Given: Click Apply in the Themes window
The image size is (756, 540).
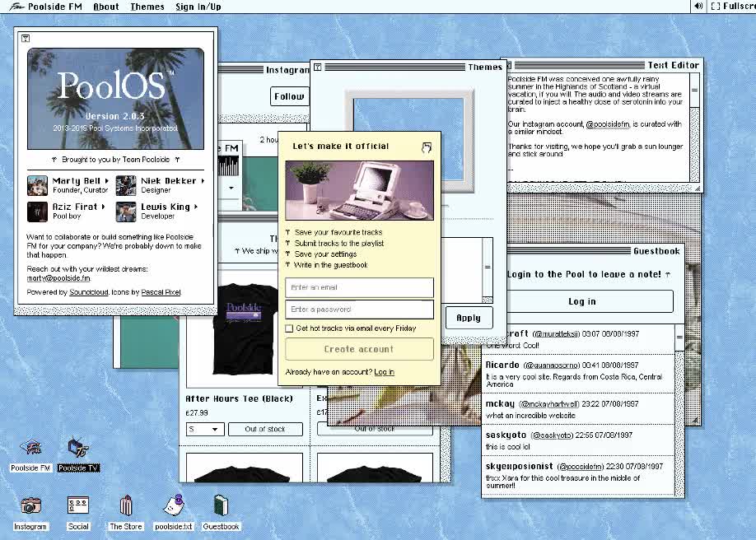Looking at the screenshot, I should [x=469, y=318].
